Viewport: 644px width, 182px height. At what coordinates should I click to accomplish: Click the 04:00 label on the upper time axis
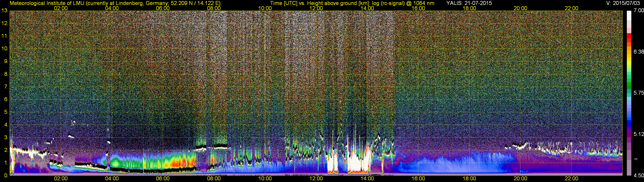(x=112, y=8)
